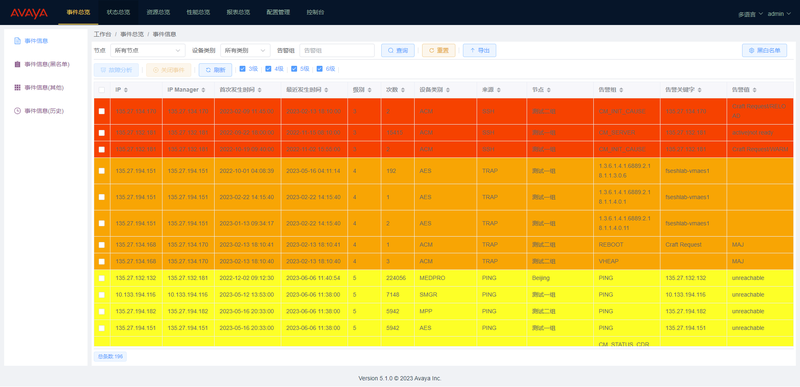Image resolution: width=800 pixels, height=387 pixels.
Task: Open 事件信息(黑名单) sidebar icon
Action: pyautogui.click(x=17, y=64)
